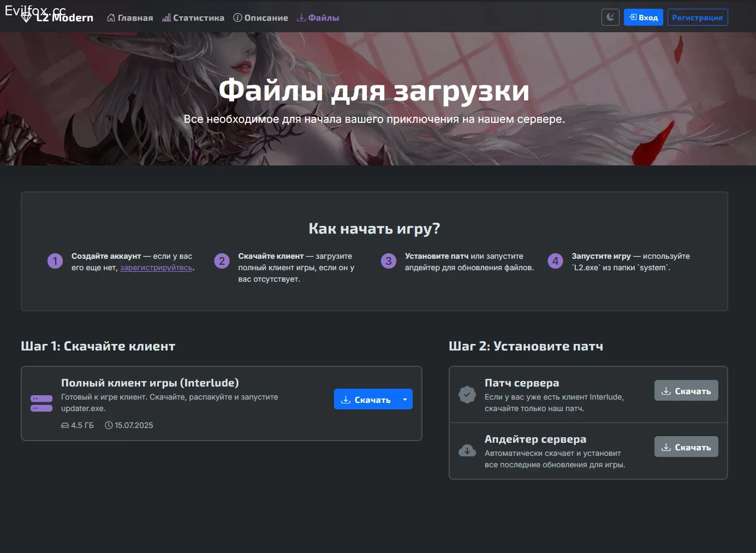This screenshot has height=553, width=756.
Task: Click the Апдейтер сервера title text
Action: (x=535, y=439)
